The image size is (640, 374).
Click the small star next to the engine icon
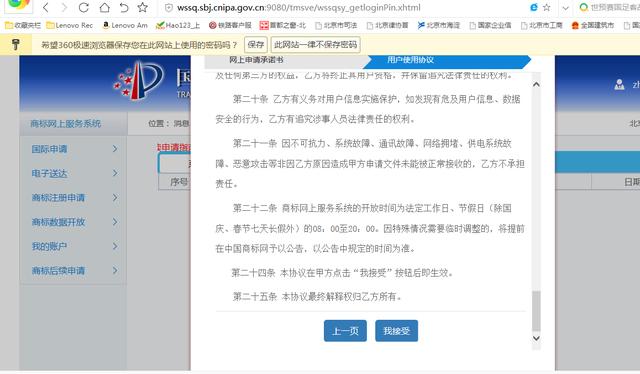tap(547, 7)
